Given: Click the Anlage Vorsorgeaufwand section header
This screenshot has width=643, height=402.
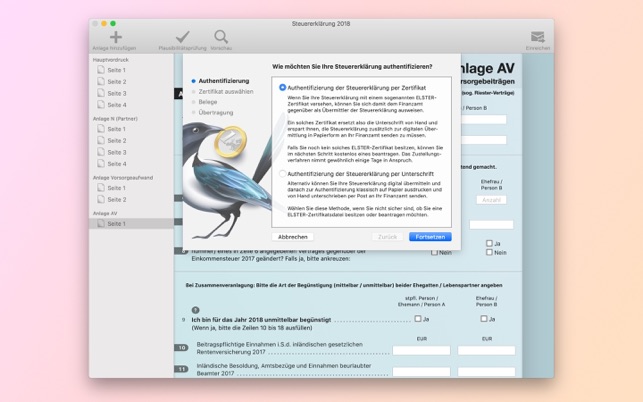Looking at the screenshot, I should (123, 178).
